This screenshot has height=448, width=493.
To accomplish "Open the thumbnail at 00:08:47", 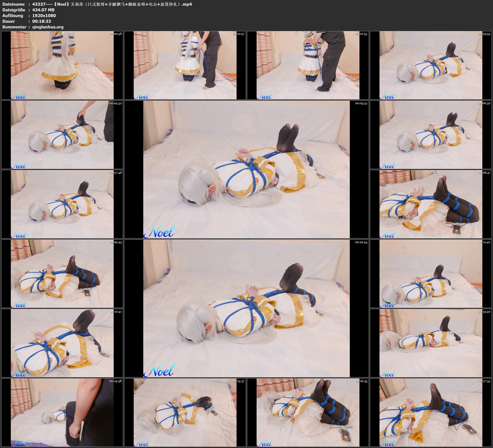I will tap(431, 204).
